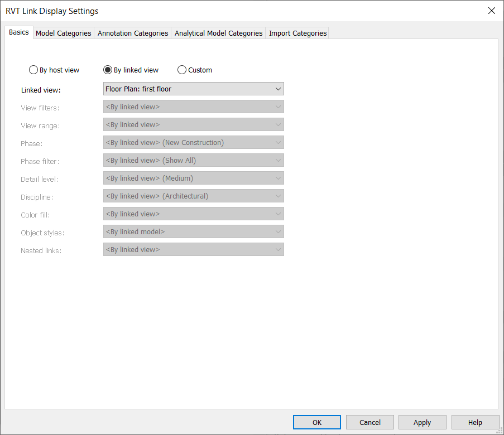
Task: Open Help for link display settings
Action: 475,422
